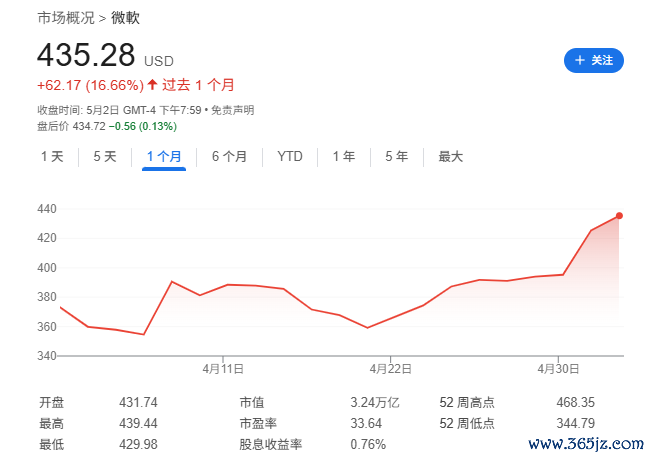
Task: Click the red endpoint dot on chart
Action: (619, 215)
